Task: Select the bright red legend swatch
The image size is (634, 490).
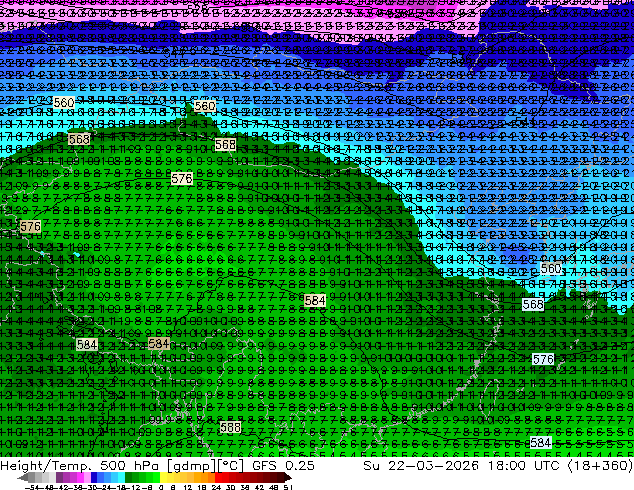Action: 218,478
